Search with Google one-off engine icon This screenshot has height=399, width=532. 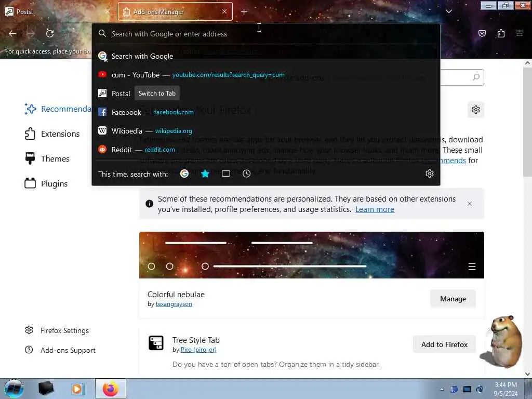click(184, 174)
